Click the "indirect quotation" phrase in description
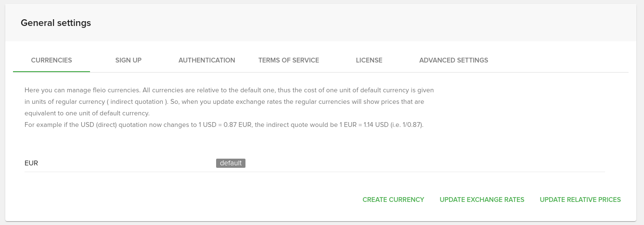This screenshot has height=225, width=644. (x=137, y=101)
